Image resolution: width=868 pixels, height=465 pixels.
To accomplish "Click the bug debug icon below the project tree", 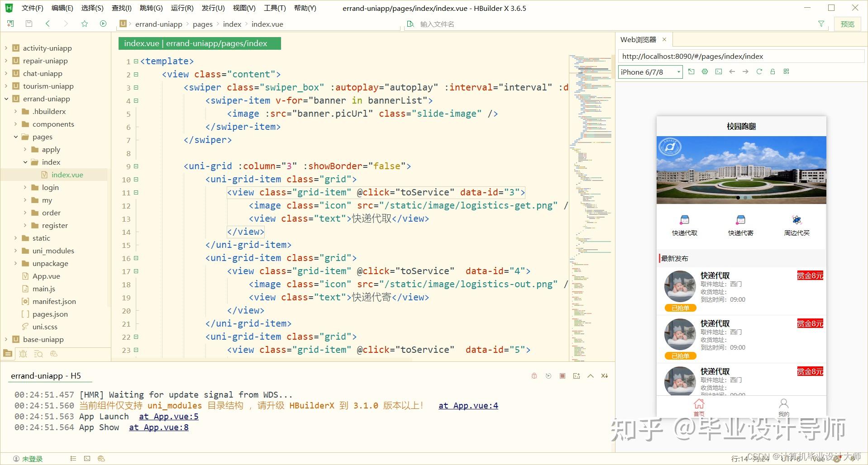I will tap(23, 354).
